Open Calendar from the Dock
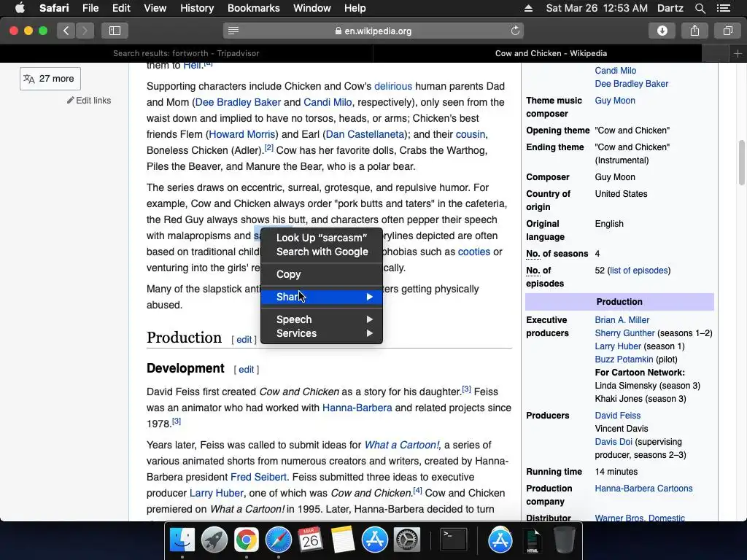 pyautogui.click(x=310, y=540)
